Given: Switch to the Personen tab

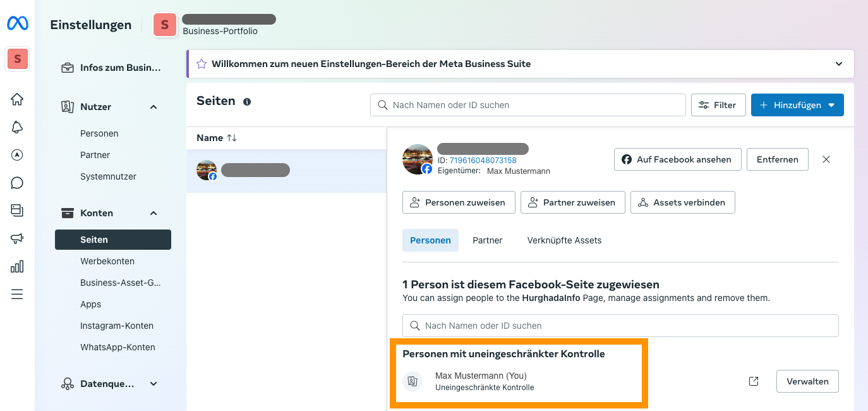Looking at the screenshot, I should point(430,240).
